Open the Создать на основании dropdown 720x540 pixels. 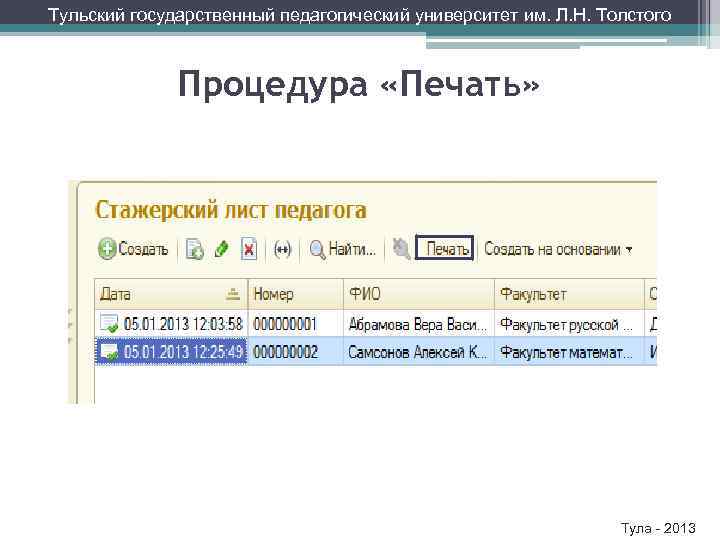[x=558, y=249]
